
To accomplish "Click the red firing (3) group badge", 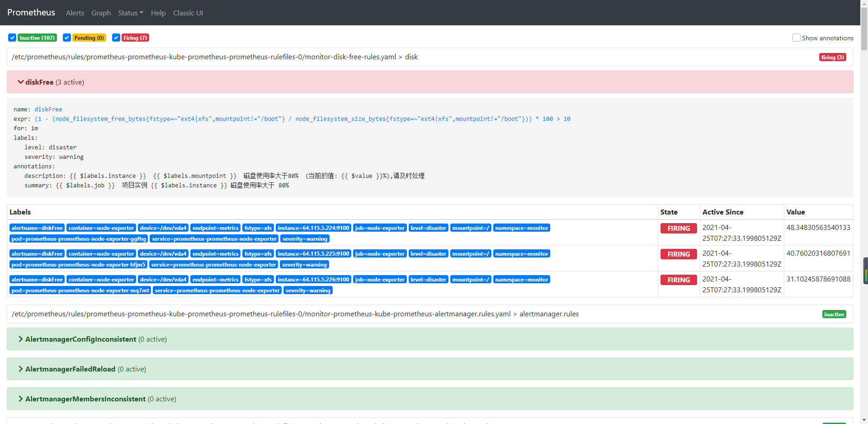I will point(832,57).
